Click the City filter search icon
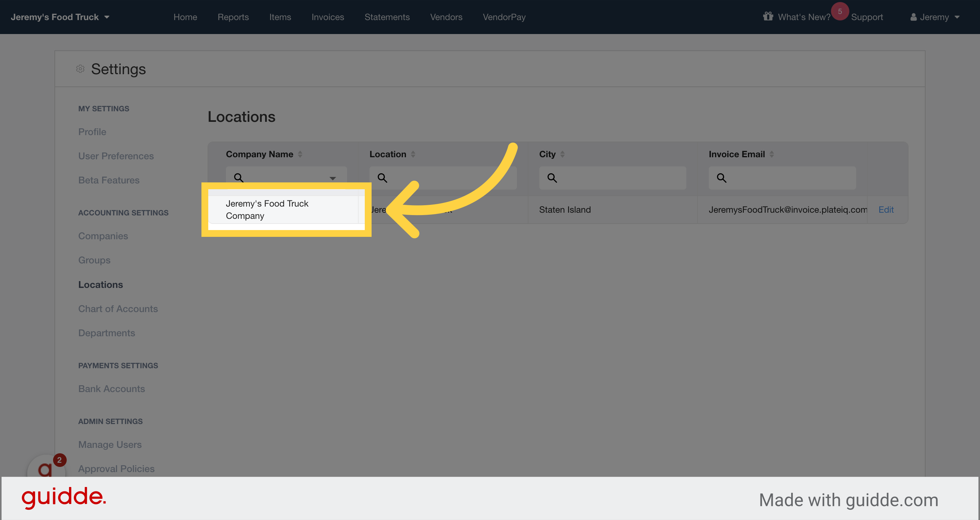Image resolution: width=980 pixels, height=520 pixels. (x=552, y=178)
